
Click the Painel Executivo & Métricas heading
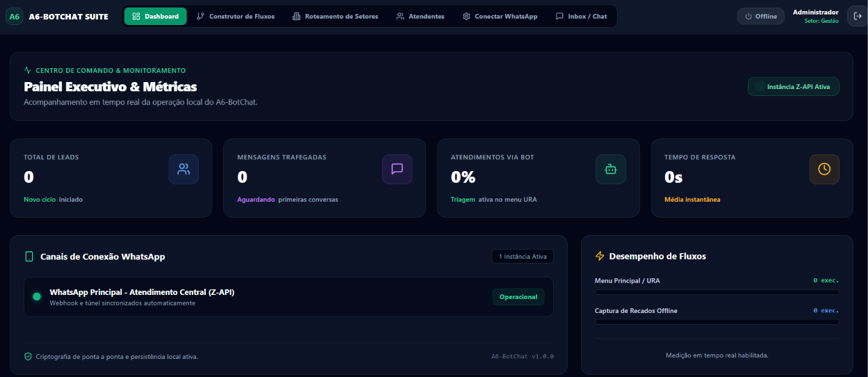(110, 87)
